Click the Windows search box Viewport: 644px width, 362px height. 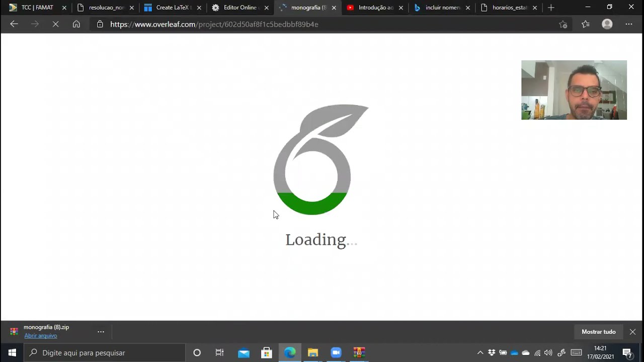(105, 352)
